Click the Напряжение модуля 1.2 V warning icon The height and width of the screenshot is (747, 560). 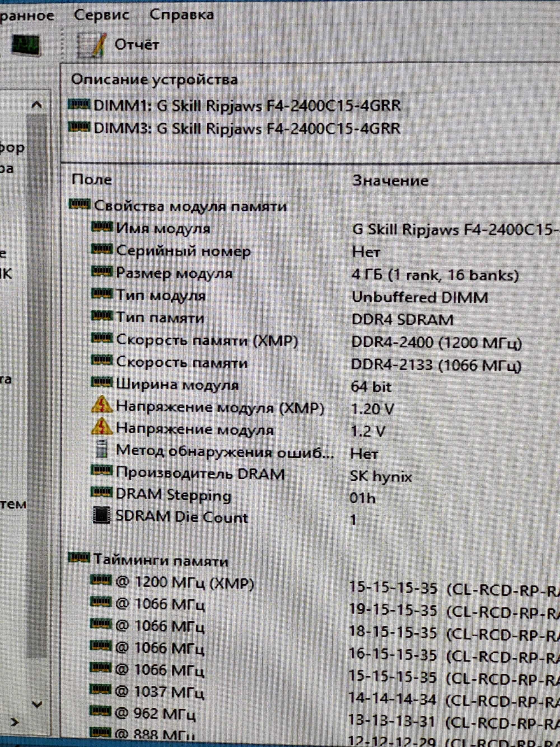(x=102, y=427)
